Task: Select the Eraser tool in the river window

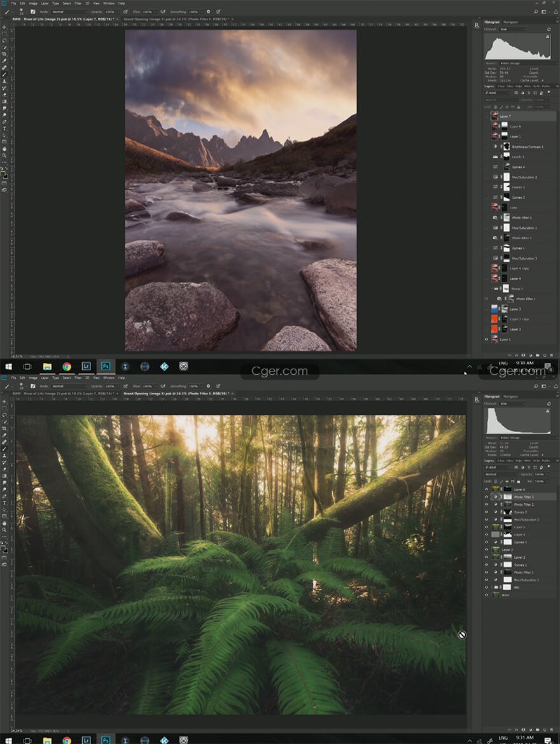Action: point(4,94)
